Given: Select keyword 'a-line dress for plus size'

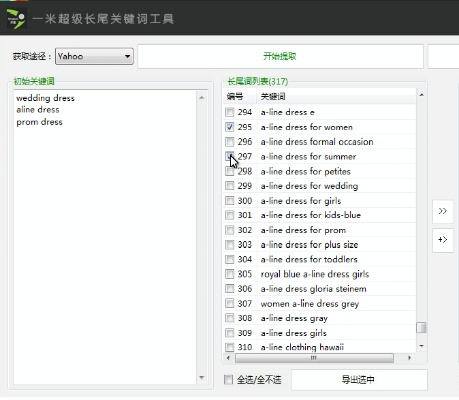Looking at the screenshot, I should coord(309,245).
